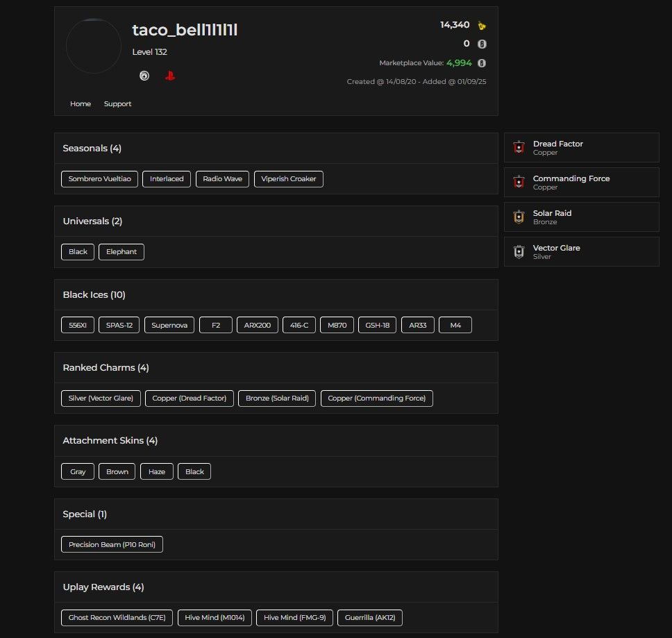Click the Guerrilla (AK12) reward tag
Screen dimensions: 672x638
click(370, 618)
